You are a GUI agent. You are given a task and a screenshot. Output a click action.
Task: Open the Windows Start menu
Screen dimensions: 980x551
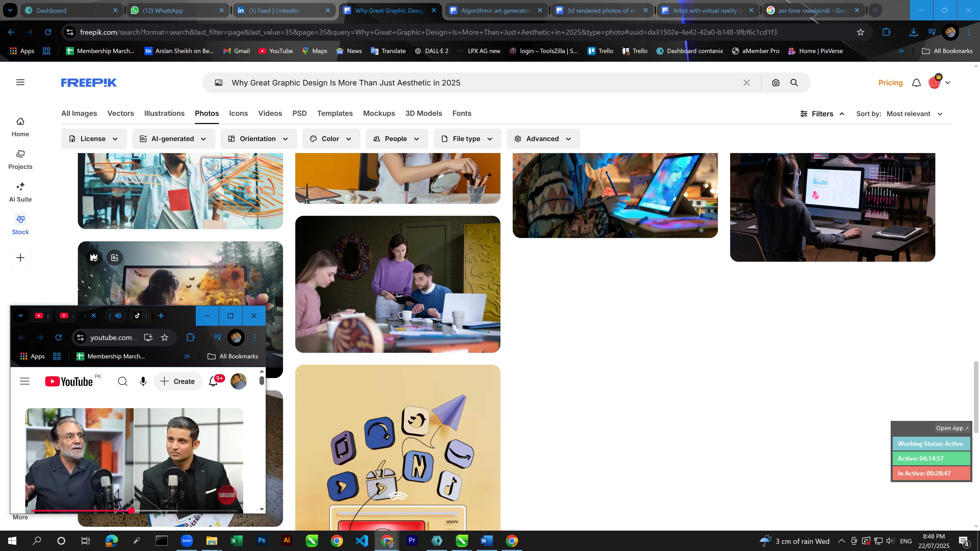click(12, 540)
